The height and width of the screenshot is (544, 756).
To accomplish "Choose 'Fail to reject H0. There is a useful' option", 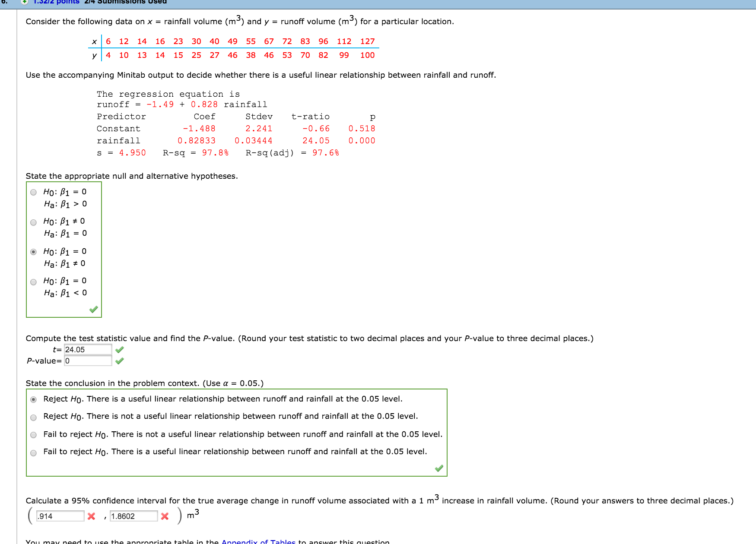I will click(x=34, y=453).
